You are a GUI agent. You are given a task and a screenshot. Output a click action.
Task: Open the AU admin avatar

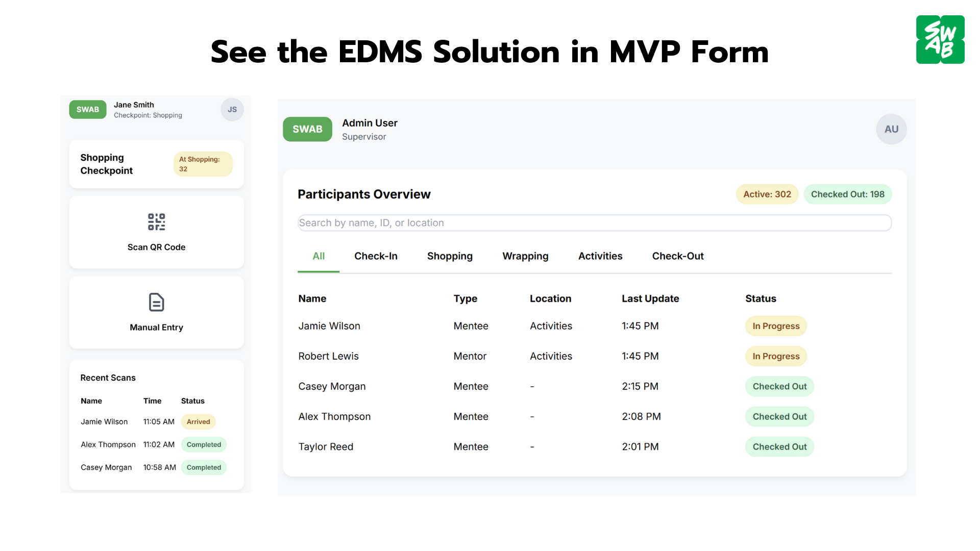click(891, 129)
